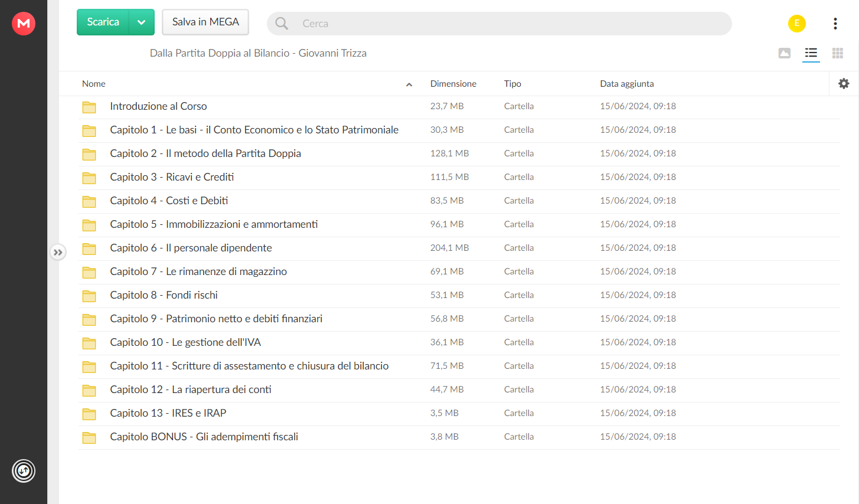Select Capitolo 6 folder icon

(x=89, y=248)
